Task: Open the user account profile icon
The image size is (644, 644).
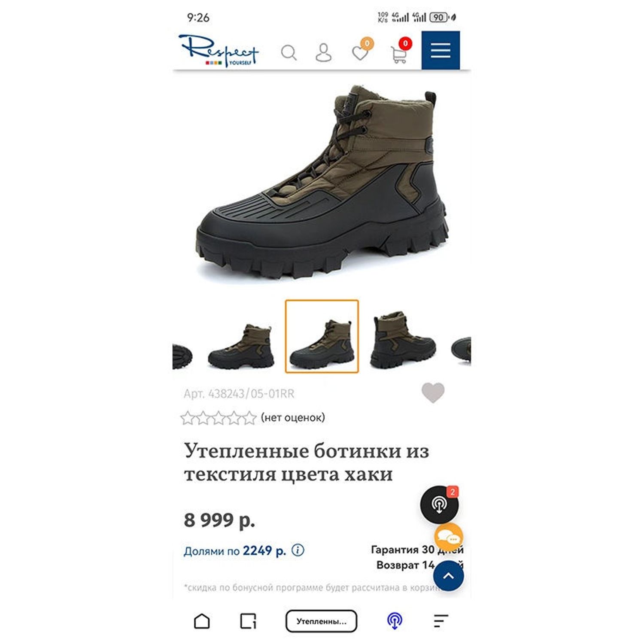Action: coord(323,53)
